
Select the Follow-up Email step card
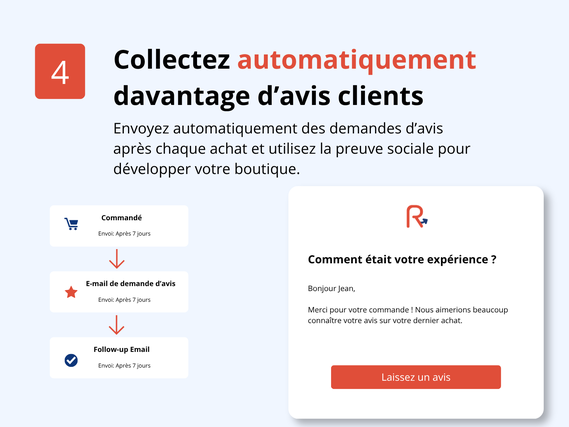119,358
